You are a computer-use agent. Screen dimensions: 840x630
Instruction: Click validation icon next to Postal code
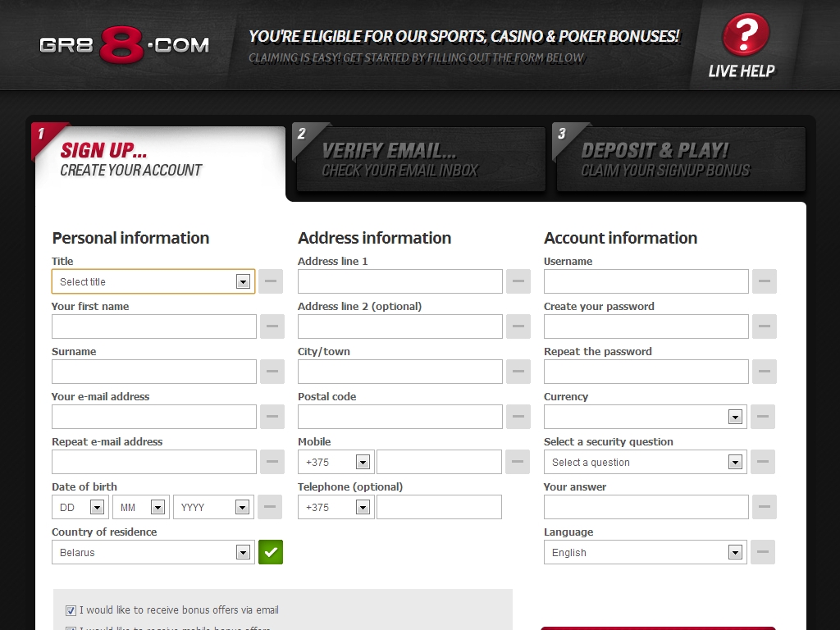coord(518,417)
